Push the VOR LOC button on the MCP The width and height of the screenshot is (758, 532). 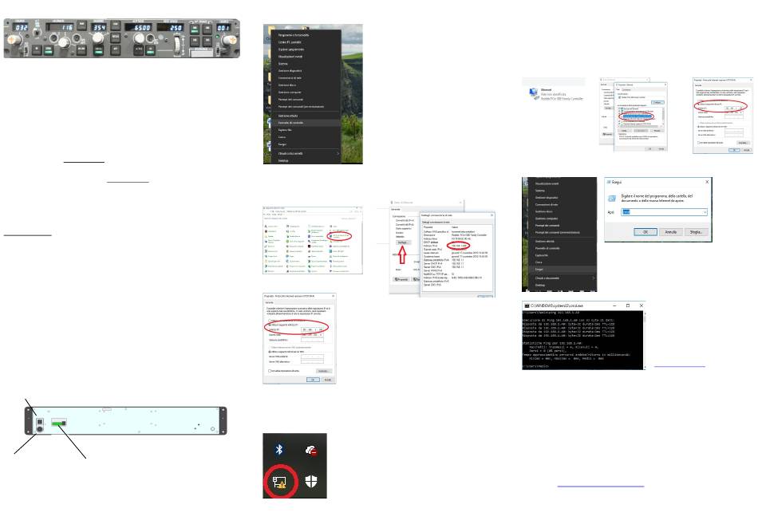tap(116, 37)
